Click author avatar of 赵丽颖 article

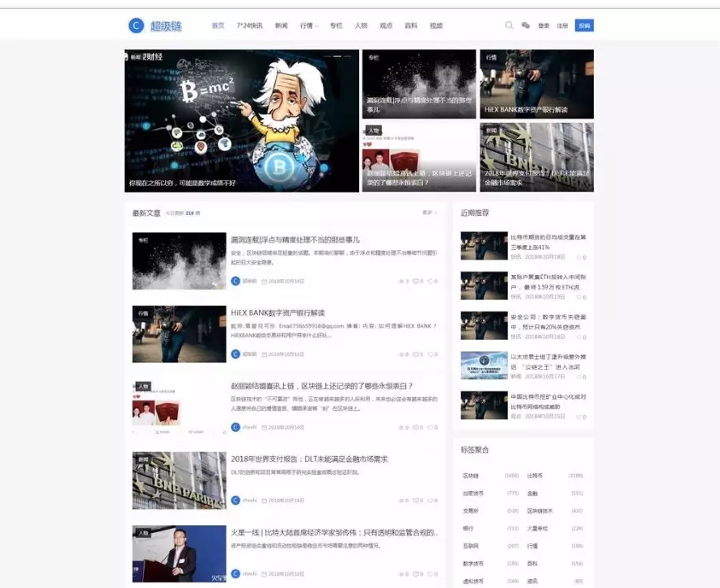click(235, 427)
